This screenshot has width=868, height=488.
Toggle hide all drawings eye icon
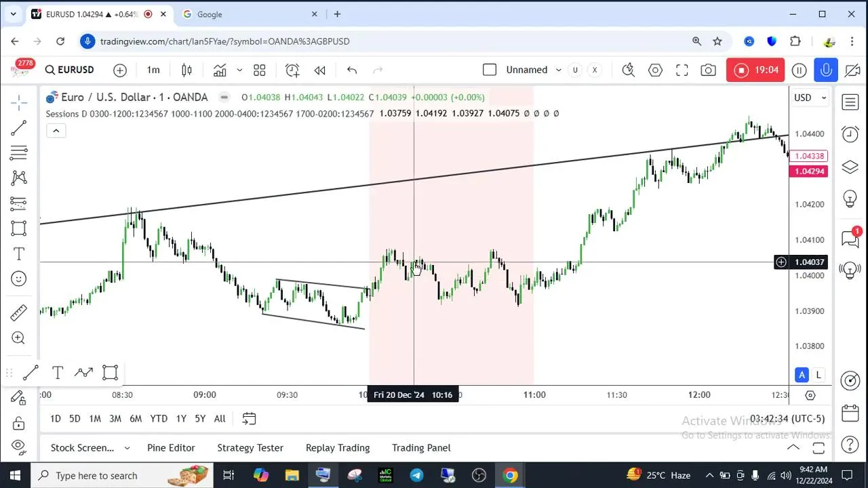(19, 447)
